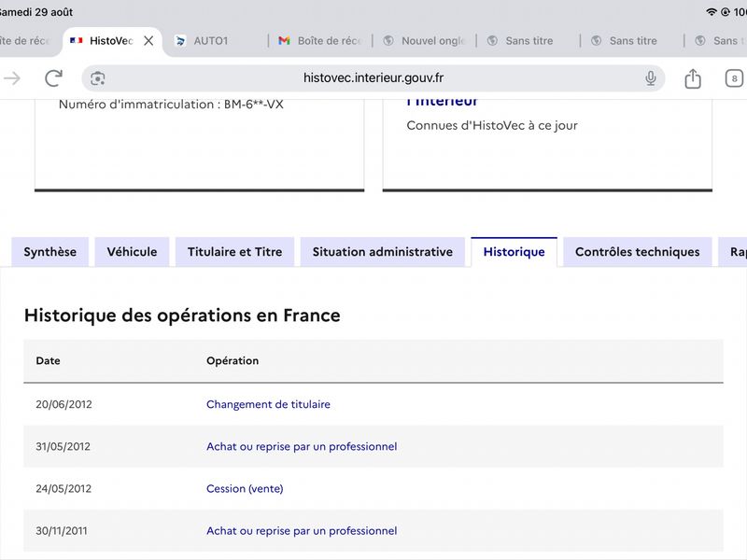747x560 pixels.
Task: Select the date 24/05/2012
Action: (63, 488)
